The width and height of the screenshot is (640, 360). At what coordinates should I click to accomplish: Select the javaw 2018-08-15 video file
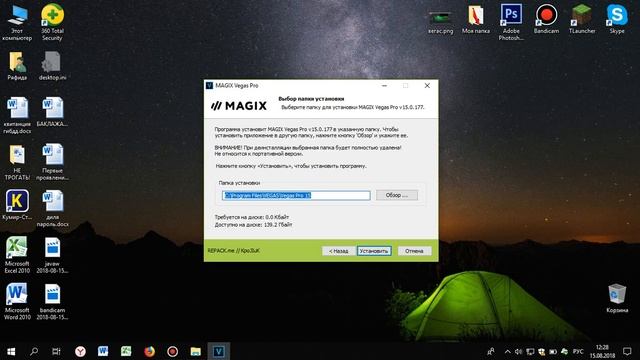(x=52, y=255)
